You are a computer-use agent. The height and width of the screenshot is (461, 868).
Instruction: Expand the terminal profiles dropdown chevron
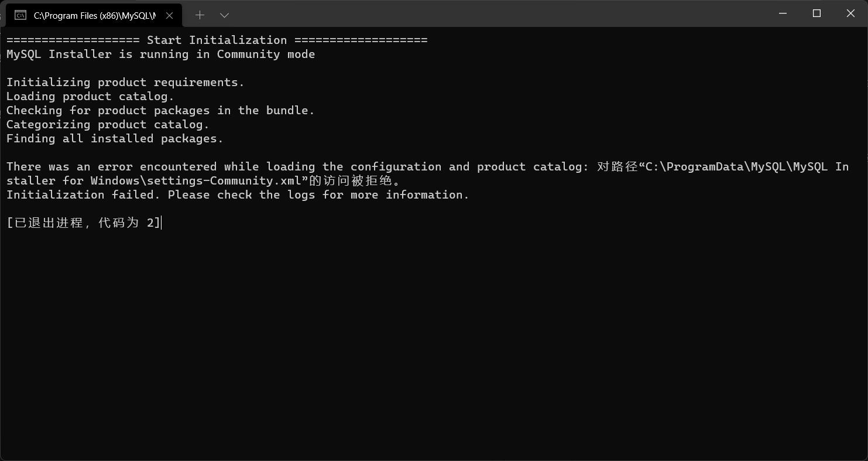point(224,15)
